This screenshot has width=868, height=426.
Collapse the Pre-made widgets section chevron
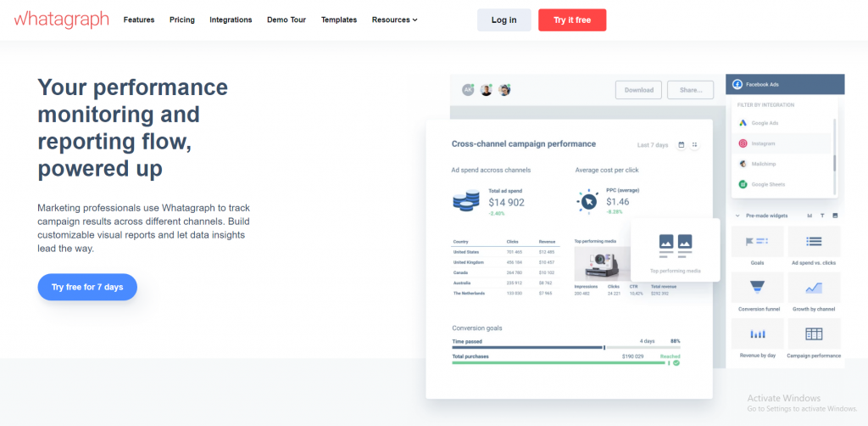pos(737,216)
